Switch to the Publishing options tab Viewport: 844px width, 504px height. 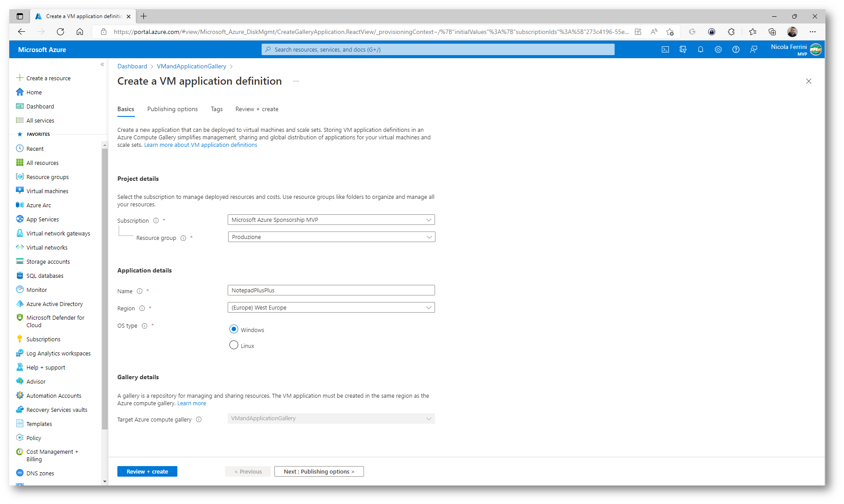[172, 109]
